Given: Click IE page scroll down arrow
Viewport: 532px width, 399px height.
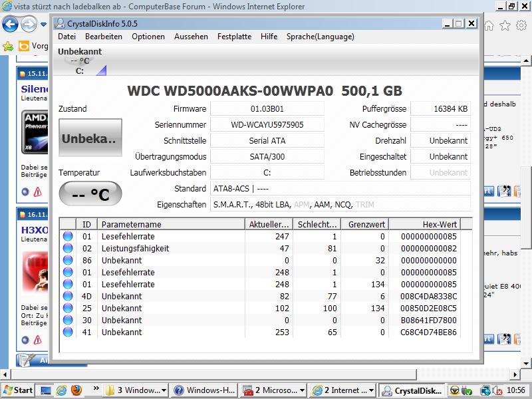Looking at the screenshot, I should pyautogui.click(x=525, y=362).
